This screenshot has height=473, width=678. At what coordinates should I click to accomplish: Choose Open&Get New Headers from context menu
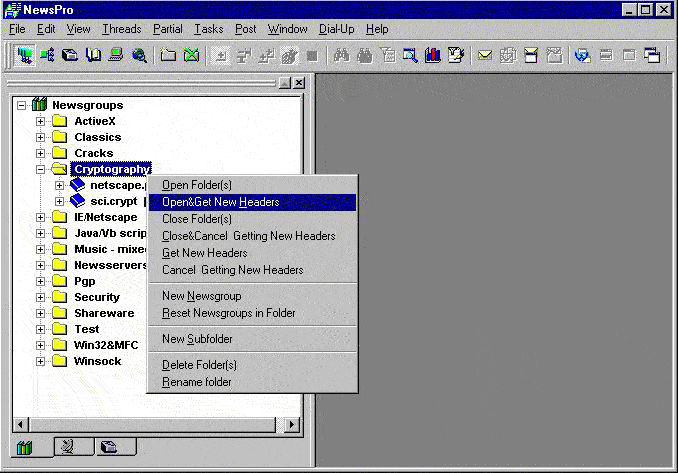coord(220,202)
